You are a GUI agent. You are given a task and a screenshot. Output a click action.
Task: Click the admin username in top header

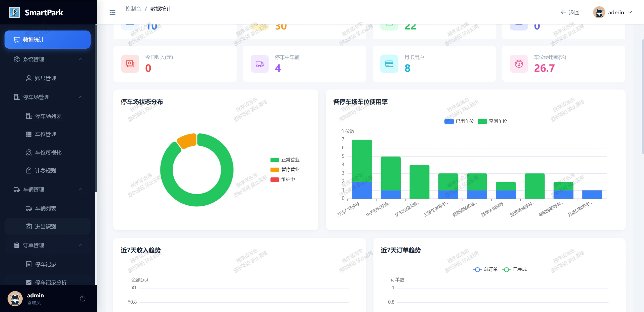[616, 12]
